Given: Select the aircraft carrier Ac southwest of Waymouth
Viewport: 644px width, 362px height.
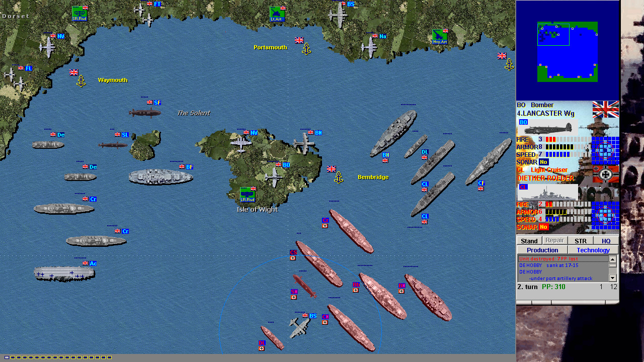Looking at the screenshot, I should coord(63,274).
